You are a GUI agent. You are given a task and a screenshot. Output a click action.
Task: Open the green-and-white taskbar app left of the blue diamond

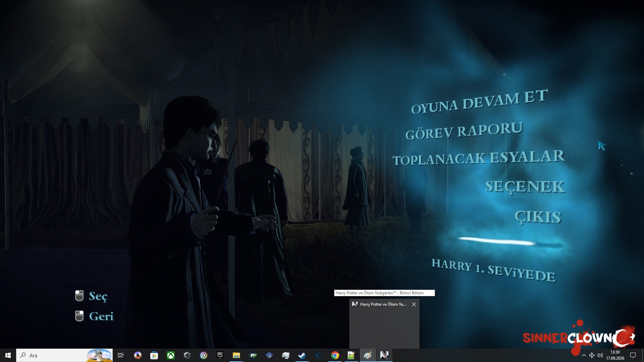coord(253,355)
